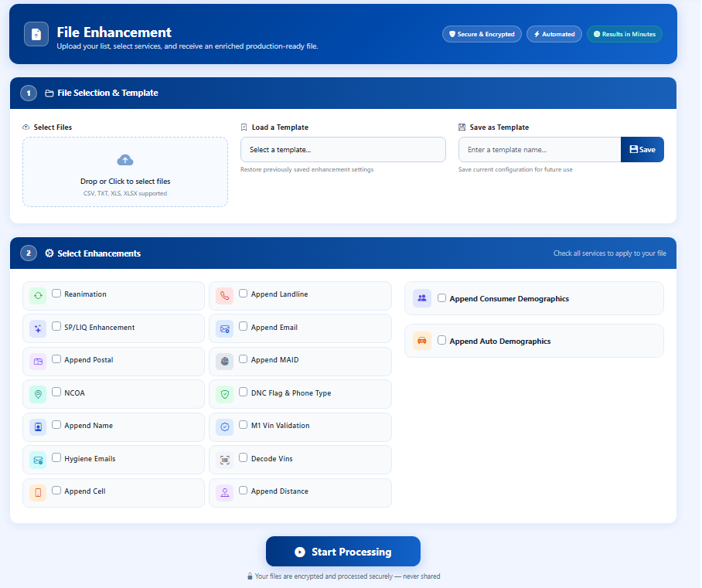Tick the Append MAID checkbox

[243, 359]
